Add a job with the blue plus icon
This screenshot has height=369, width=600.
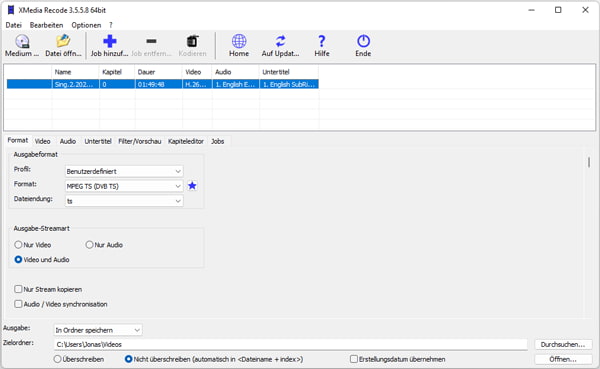click(109, 41)
